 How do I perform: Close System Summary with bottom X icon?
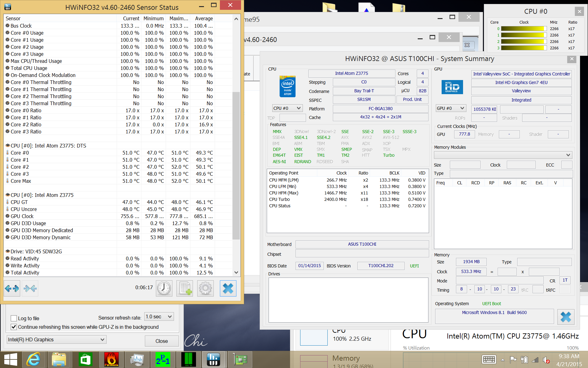566,317
